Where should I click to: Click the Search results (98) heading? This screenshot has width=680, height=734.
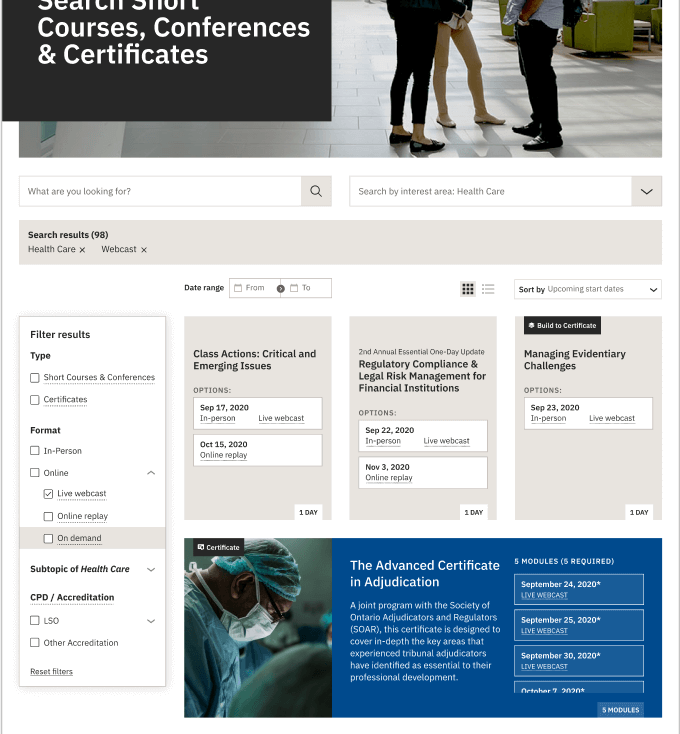68,235
